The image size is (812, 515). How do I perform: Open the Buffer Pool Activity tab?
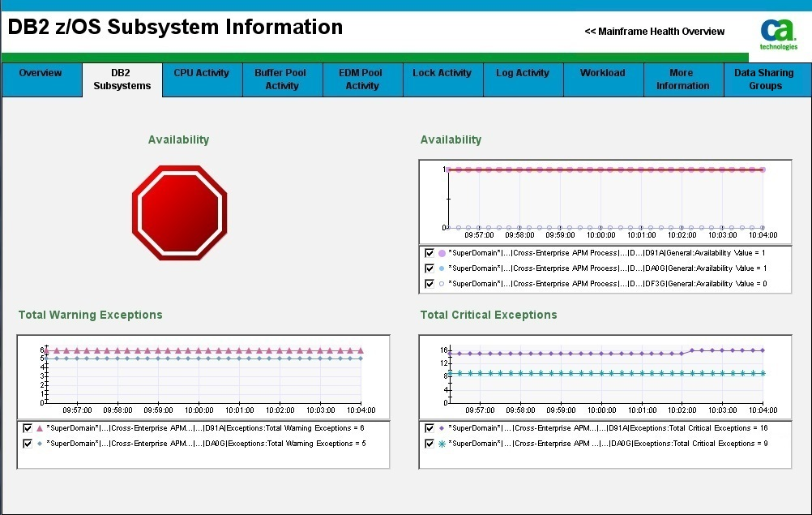(282, 79)
